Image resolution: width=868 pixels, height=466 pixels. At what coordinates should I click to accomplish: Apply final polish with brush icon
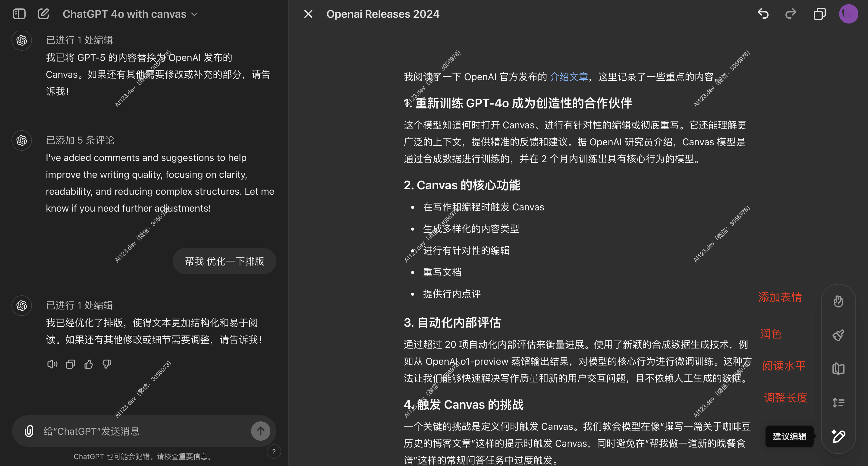pos(838,335)
